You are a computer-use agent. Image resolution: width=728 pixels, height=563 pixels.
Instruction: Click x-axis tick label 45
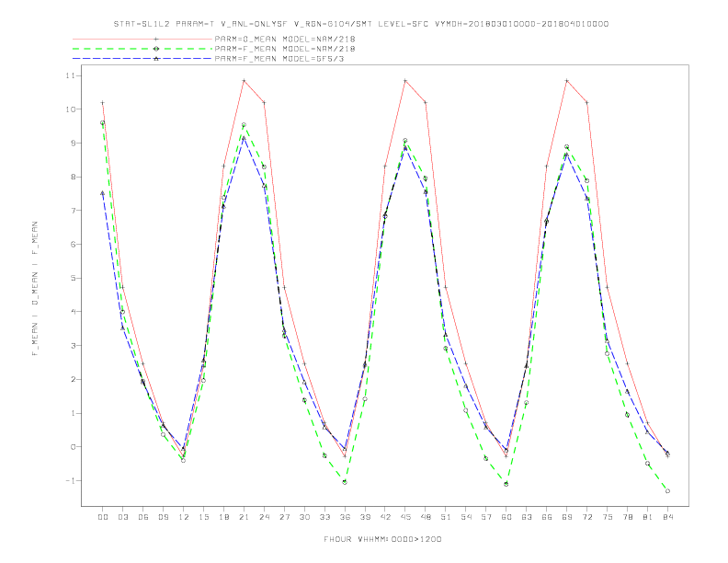405,517
